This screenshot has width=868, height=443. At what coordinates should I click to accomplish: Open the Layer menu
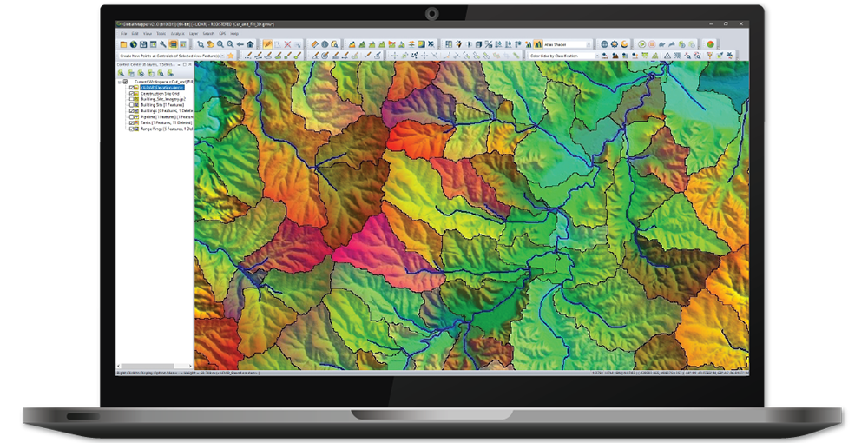tap(194, 34)
